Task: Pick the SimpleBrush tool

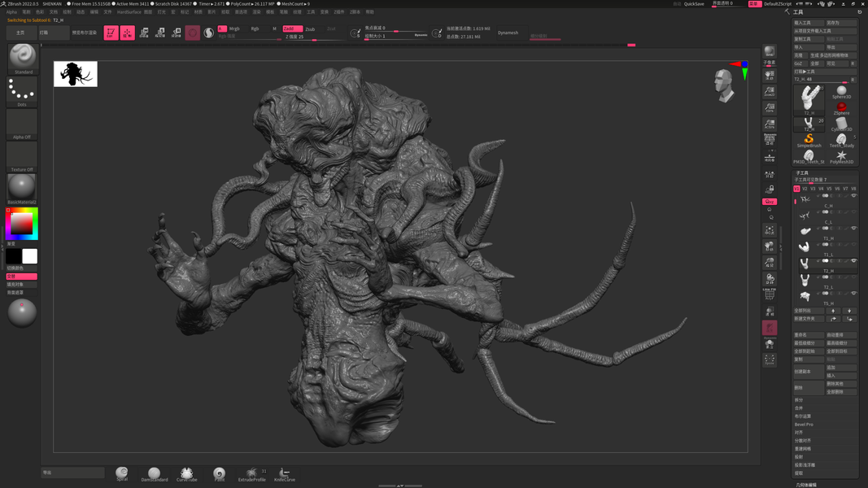Action: click(809, 140)
